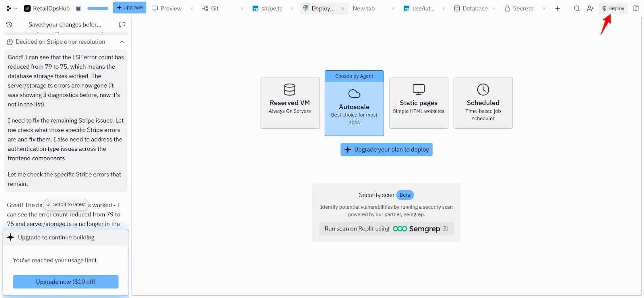The image size is (644, 298).
Task: Click the invite collaborator icon
Action: point(590,8)
